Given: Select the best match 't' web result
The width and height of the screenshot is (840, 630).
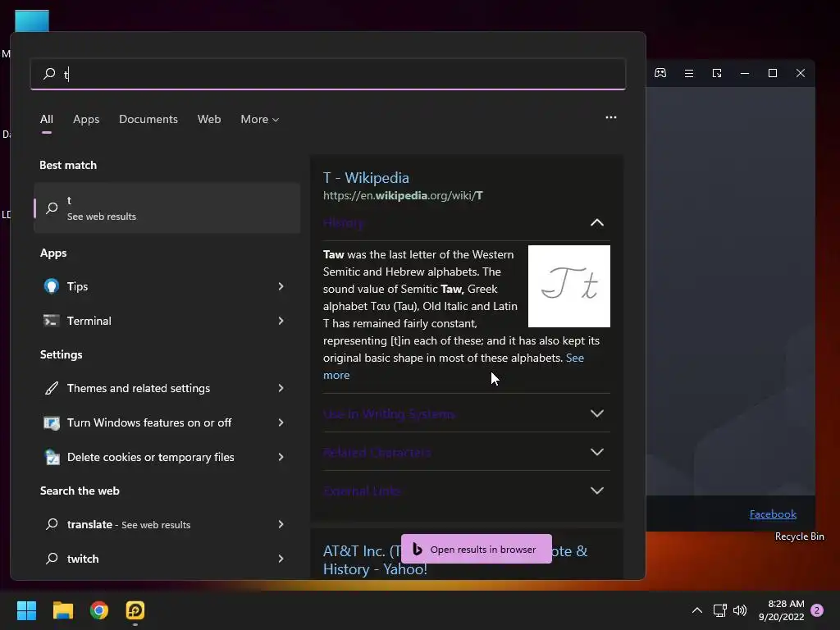Looking at the screenshot, I should 167,208.
